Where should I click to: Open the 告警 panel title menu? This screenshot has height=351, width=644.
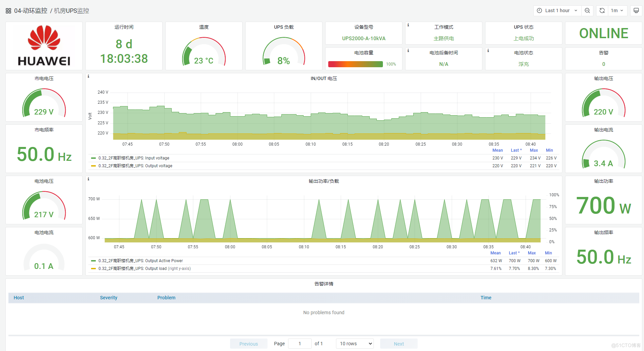coord(604,53)
